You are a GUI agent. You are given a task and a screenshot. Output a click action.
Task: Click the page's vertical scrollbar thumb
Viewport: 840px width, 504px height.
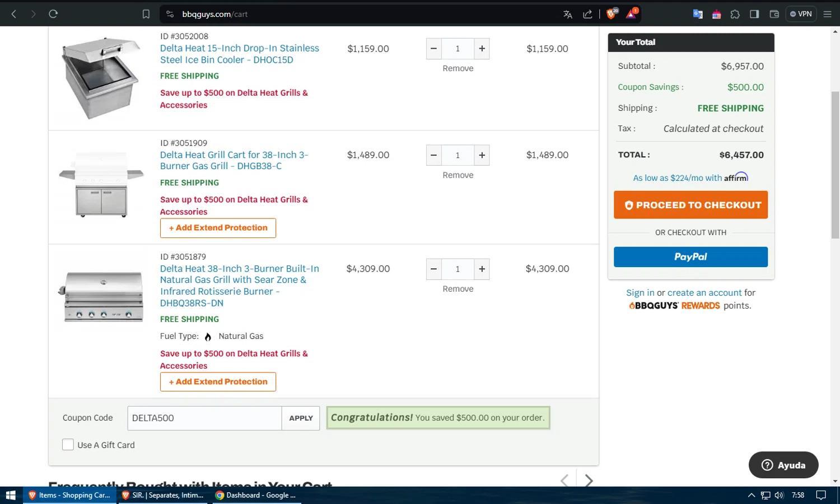click(x=835, y=165)
